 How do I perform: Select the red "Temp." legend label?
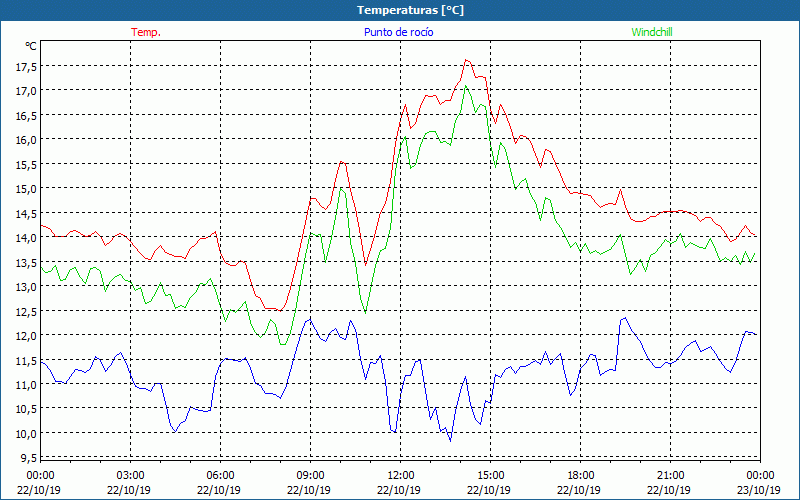click(x=146, y=32)
